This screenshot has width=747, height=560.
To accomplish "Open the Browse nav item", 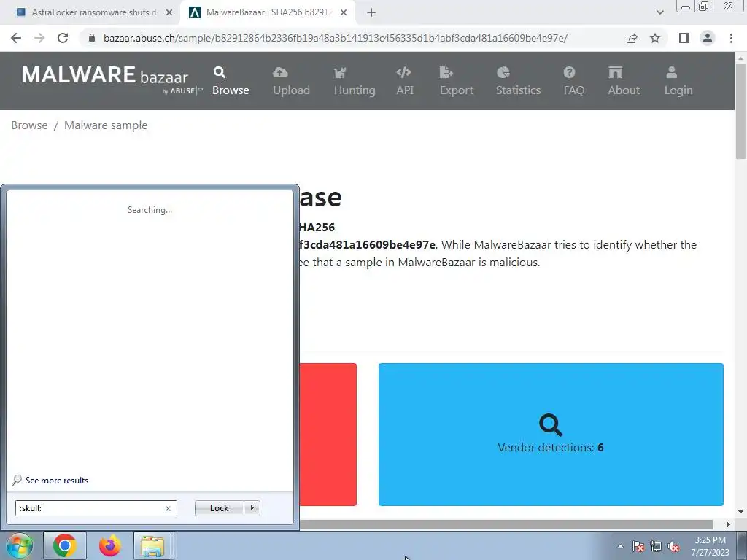I will 231,81.
